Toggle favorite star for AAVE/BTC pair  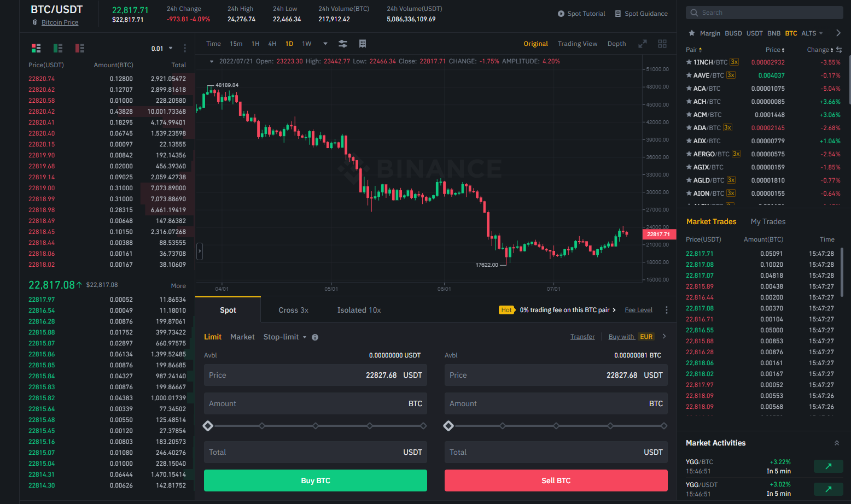689,75
